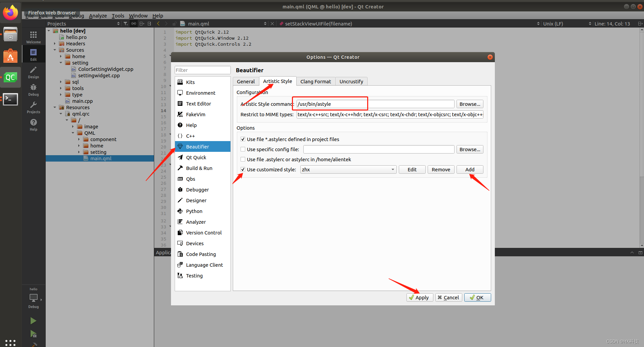Open the Tools menu
The height and width of the screenshot is (347, 644).
pos(118,16)
